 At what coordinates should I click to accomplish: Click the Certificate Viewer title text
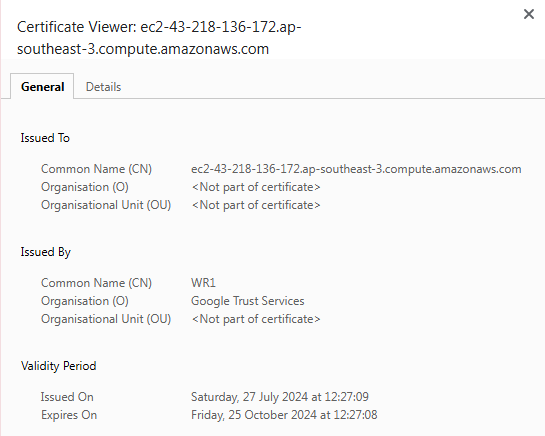(x=159, y=38)
